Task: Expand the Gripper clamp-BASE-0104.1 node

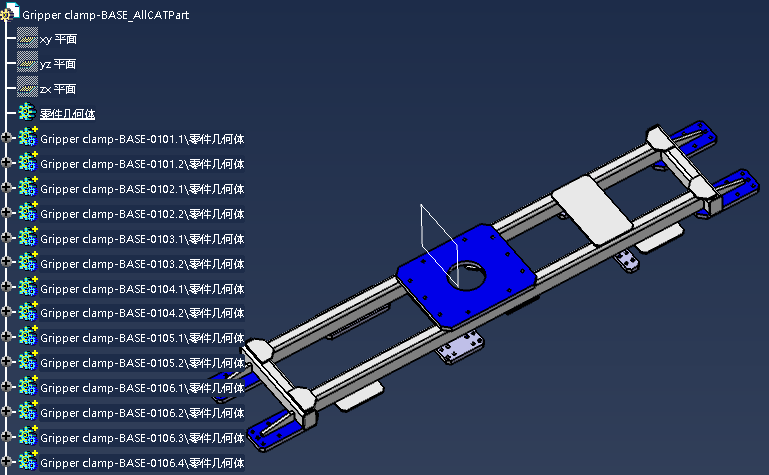Action: 6,288
